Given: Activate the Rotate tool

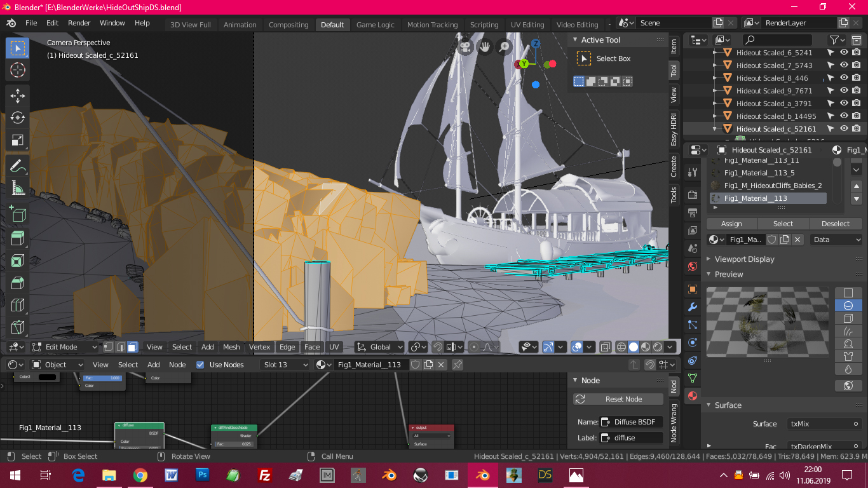Looking at the screenshot, I should [17, 118].
